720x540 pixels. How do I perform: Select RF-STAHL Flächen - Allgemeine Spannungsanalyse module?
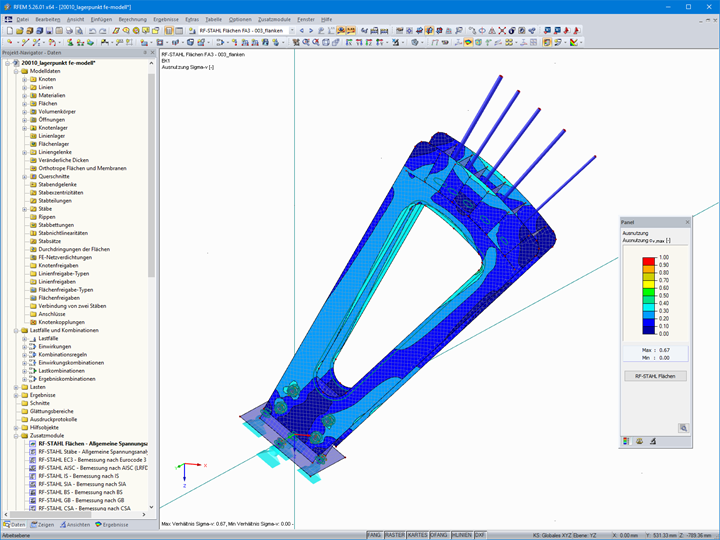point(93,444)
